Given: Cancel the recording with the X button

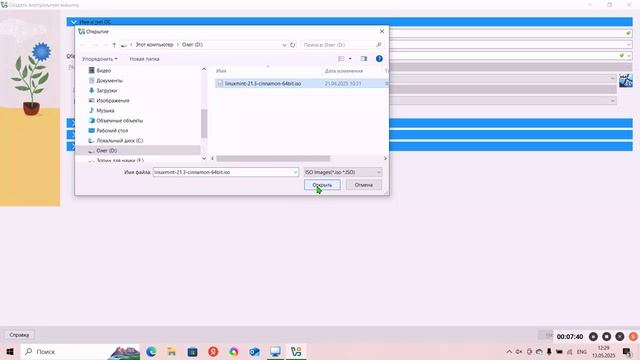Looking at the screenshot, I should point(620,336).
